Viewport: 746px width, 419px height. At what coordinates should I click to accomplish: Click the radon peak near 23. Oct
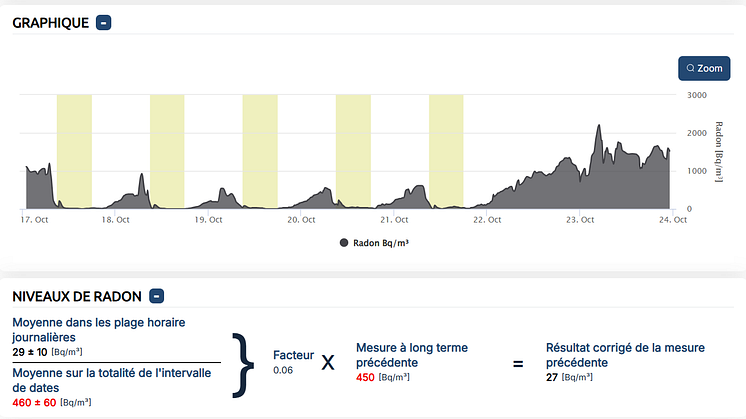tap(598, 130)
